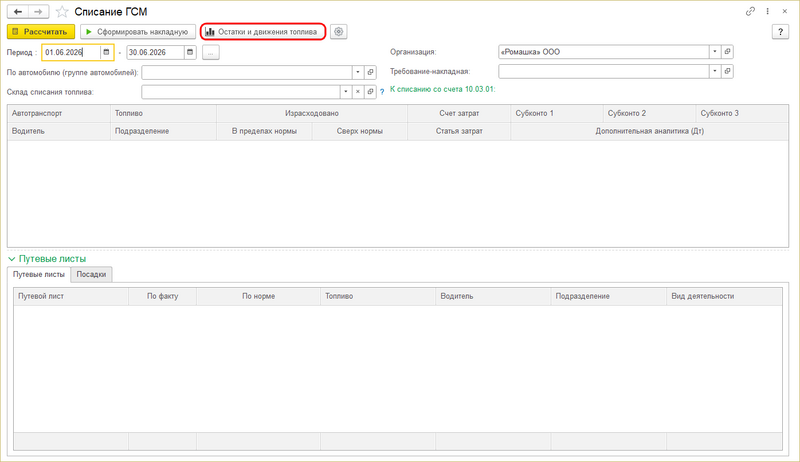The height and width of the screenshot is (462, 800).
Task: Add Списание ГСМ to favorites with the star
Action: click(62, 12)
